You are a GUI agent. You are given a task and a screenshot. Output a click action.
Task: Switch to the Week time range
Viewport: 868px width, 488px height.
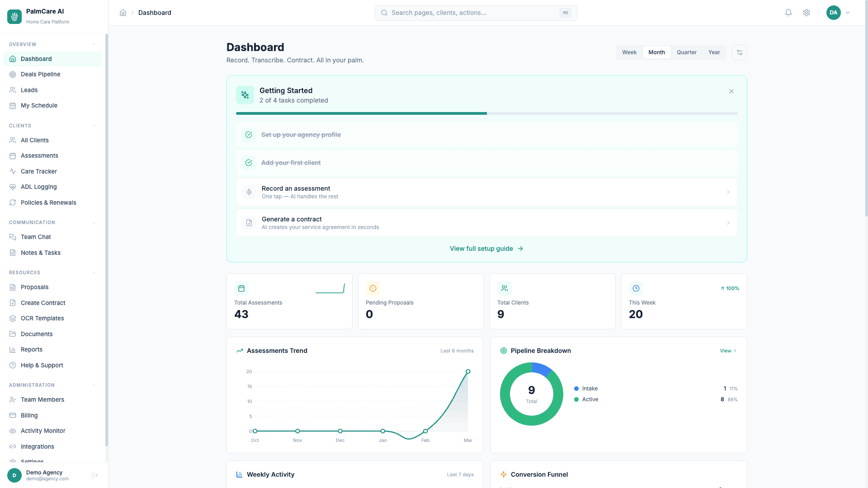coord(629,52)
